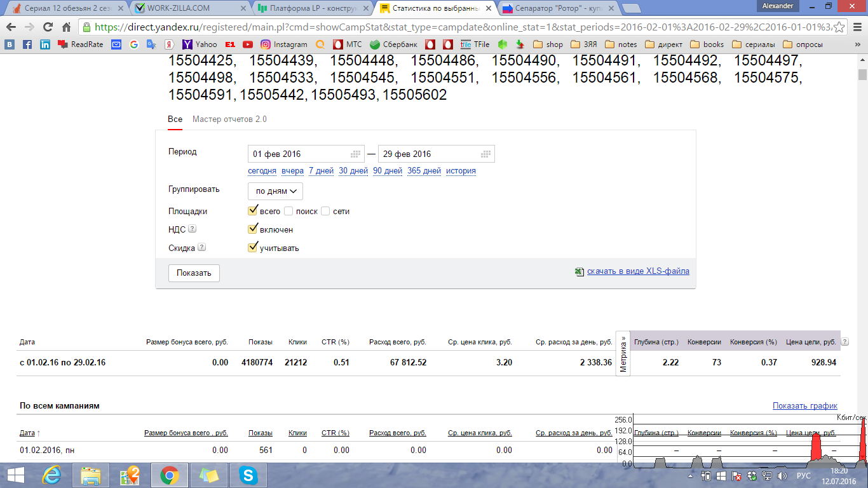868x488 pixels.
Task: Show help for НДС option
Action: point(192,229)
